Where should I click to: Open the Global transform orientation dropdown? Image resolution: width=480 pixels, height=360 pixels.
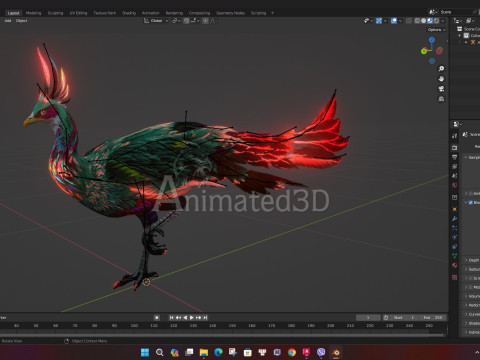156,21
